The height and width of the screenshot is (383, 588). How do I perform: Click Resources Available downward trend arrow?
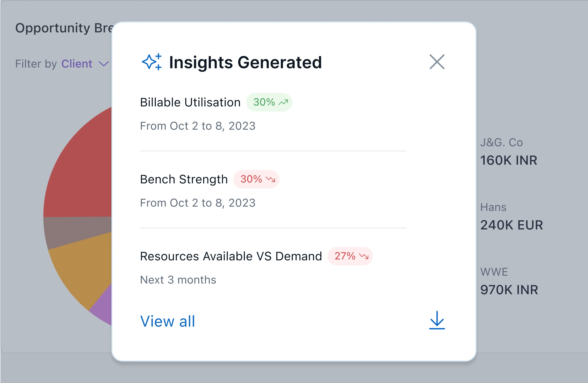364,256
